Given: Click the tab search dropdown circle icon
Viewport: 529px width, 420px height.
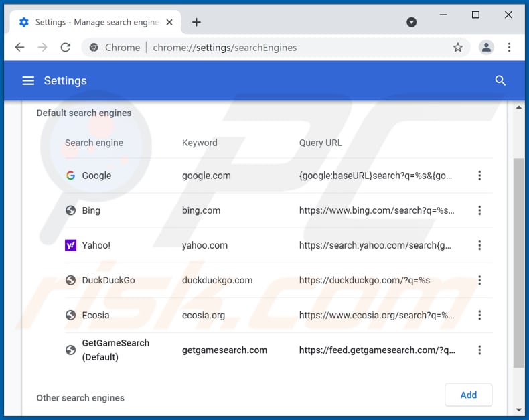Looking at the screenshot, I should (411, 22).
